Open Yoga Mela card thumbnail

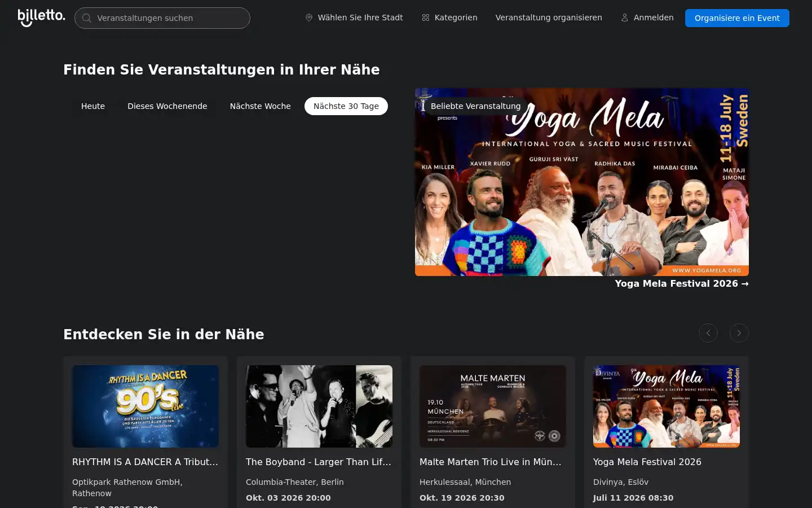[x=667, y=406]
